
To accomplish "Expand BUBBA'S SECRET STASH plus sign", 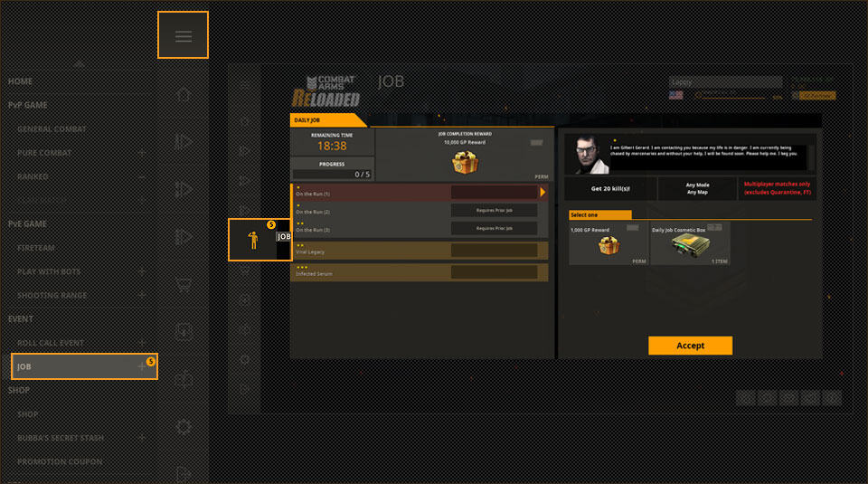I will (142, 438).
